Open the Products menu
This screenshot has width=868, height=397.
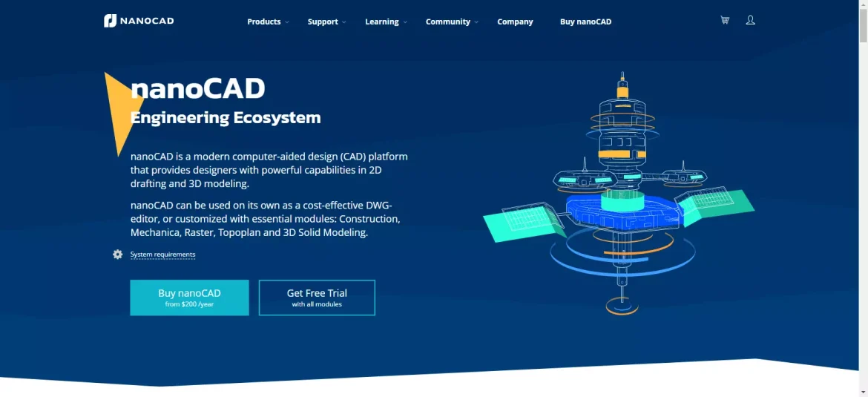point(263,22)
